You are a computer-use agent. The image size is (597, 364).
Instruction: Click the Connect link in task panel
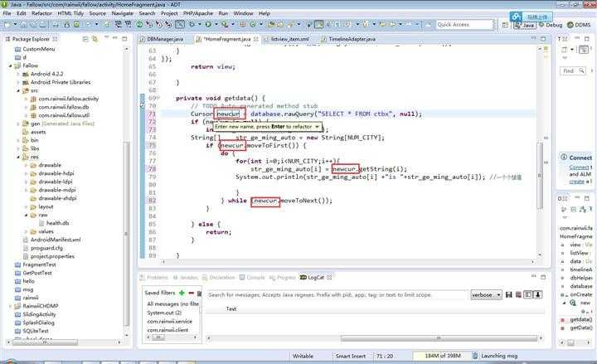coord(579,167)
